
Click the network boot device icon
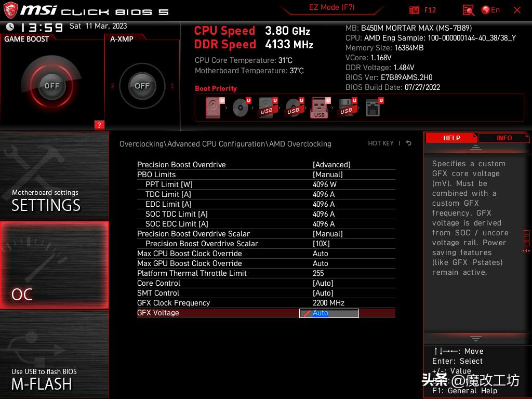373,108
